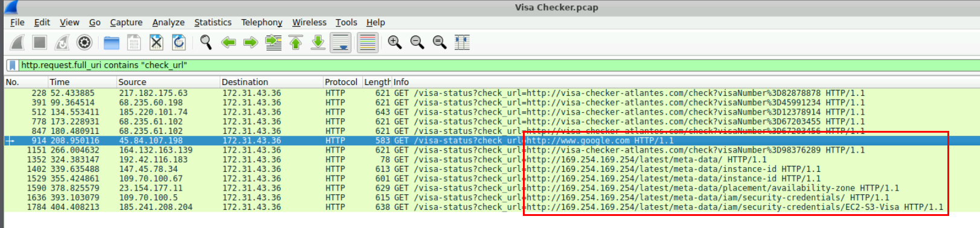Image resolution: width=980 pixels, height=228 pixels.
Task: Sort by the Protocol column header
Action: click(x=343, y=82)
